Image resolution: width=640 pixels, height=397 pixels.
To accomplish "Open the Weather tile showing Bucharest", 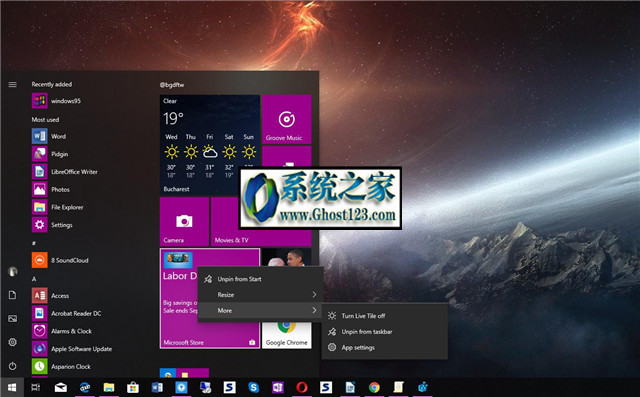I will point(210,145).
